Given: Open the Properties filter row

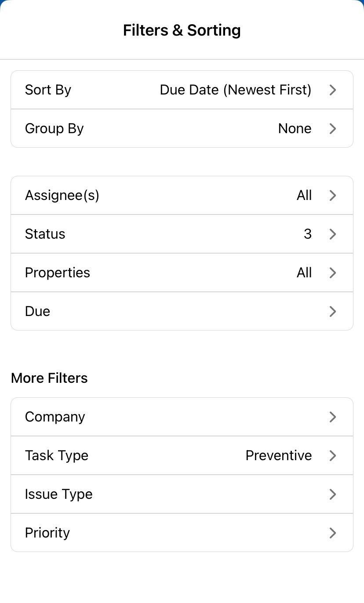Looking at the screenshot, I should tap(58, 273).
